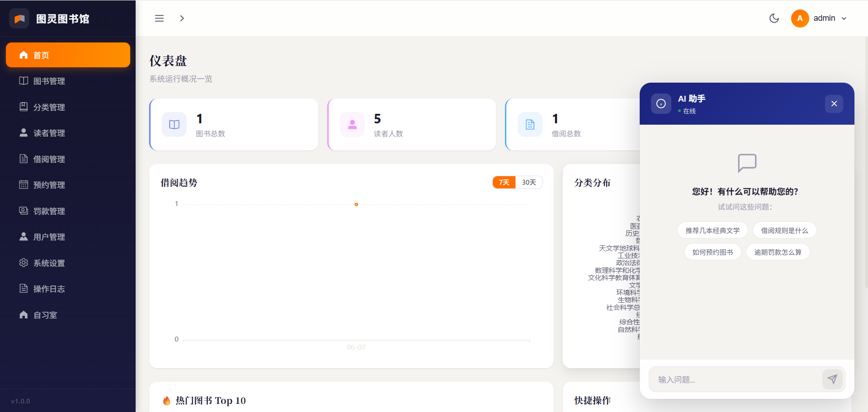Ask the suggestion 借阅规则是什么

click(x=784, y=230)
